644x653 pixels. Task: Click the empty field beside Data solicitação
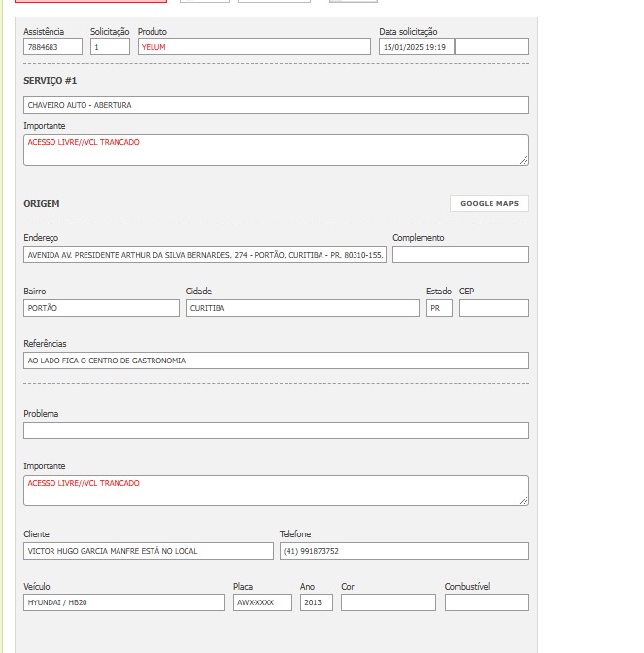[491, 47]
